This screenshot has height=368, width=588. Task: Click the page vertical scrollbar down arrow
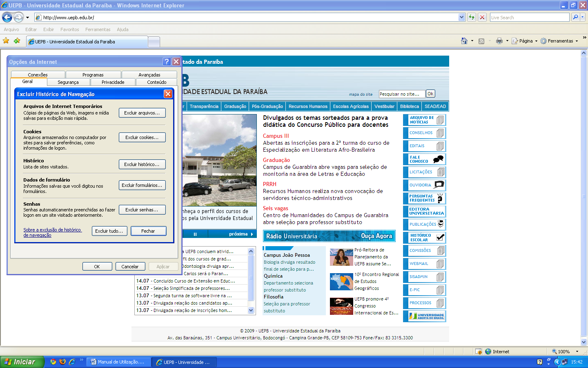584,342
